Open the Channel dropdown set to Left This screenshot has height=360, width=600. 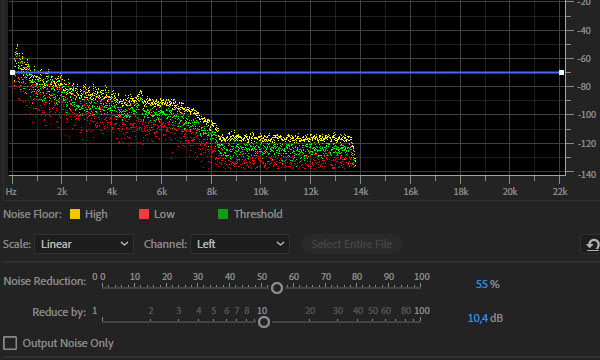240,244
